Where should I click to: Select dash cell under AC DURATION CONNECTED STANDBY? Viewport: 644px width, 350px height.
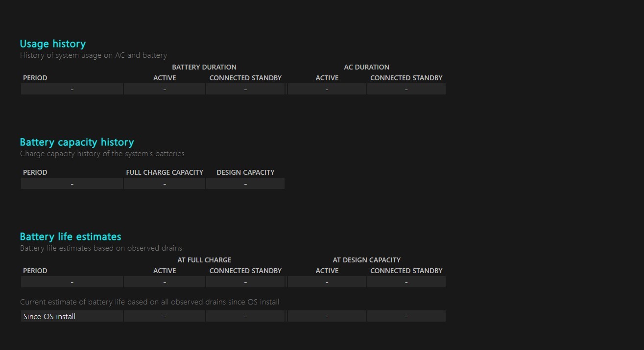406,89
